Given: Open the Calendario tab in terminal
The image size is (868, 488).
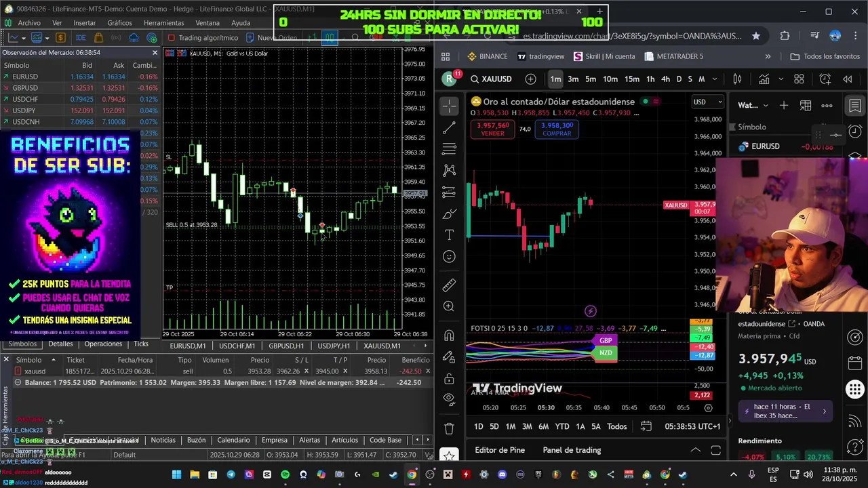Looking at the screenshot, I should click(x=233, y=440).
